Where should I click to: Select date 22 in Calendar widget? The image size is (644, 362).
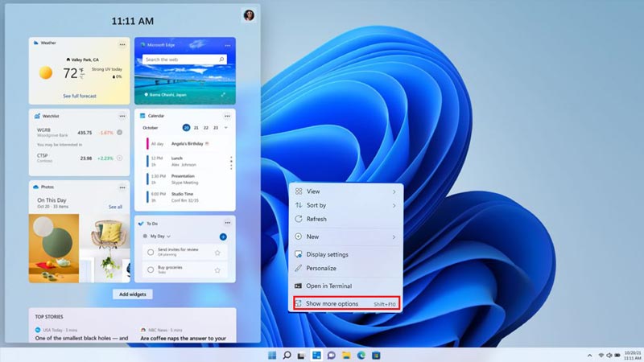tap(206, 128)
